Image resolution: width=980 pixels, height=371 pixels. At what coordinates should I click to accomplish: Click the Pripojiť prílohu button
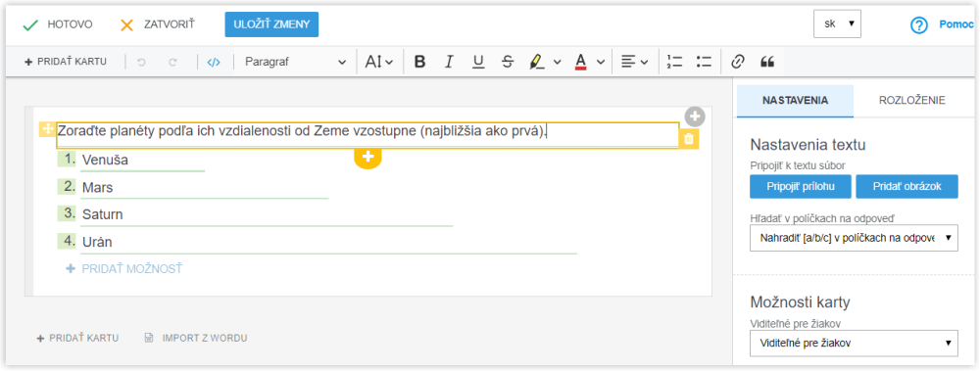point(800,187)
